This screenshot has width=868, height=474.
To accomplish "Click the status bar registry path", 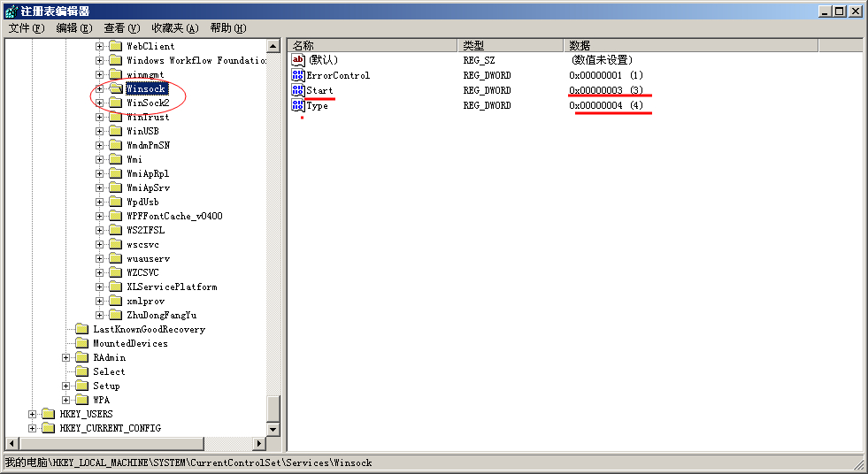I will click(188, 463).
